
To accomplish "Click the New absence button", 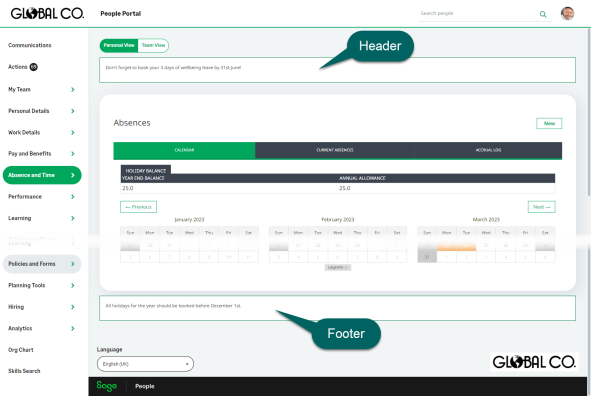I will tap(549, 123).
